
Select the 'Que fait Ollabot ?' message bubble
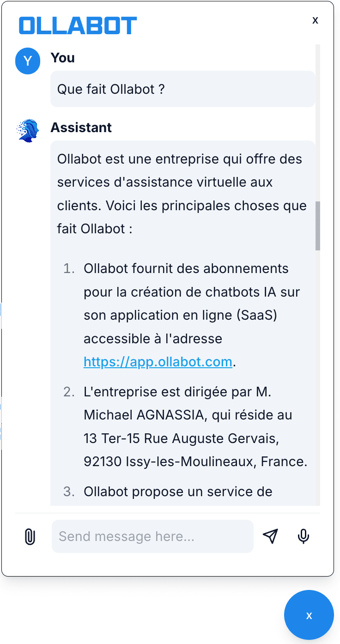pyautogui.click(x=182, y=89)
